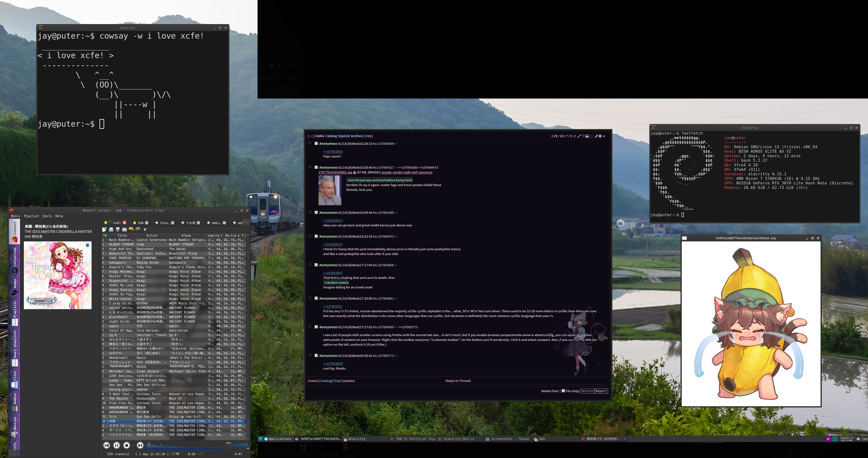
Task: Check the box on post No.107864317
Action: [x=316, y=167]
